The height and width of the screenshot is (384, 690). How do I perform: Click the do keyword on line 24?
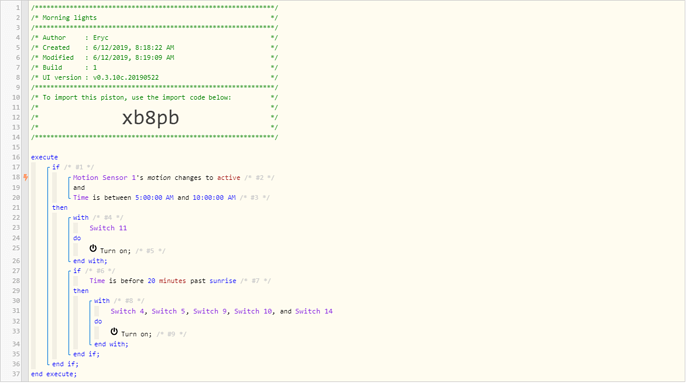pos(77,238)
